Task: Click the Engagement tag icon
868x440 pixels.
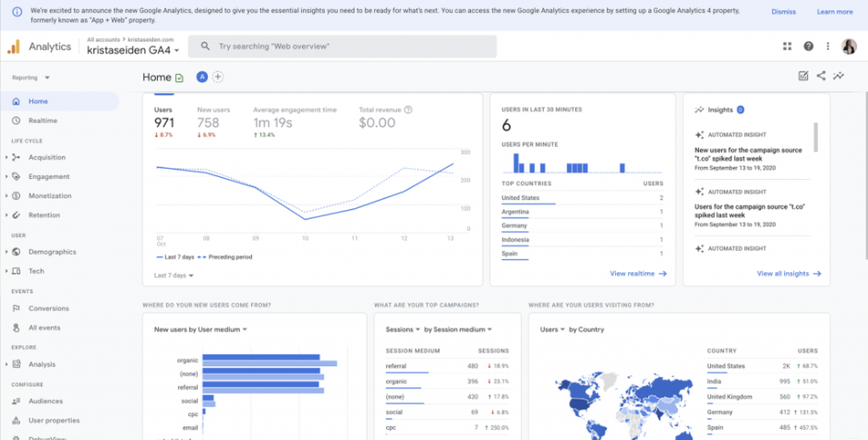Action: [x=17, y=177]
